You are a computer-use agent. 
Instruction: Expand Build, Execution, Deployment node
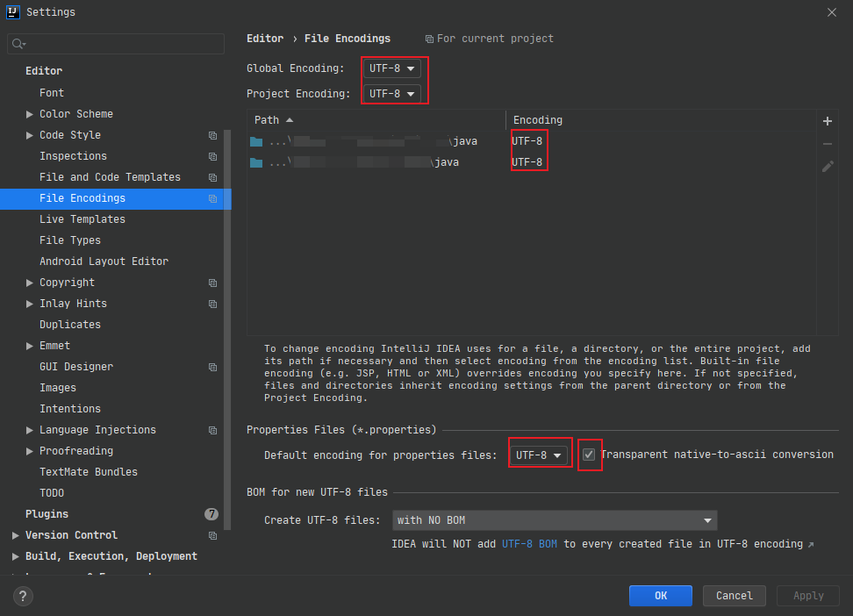click(15, 556)
